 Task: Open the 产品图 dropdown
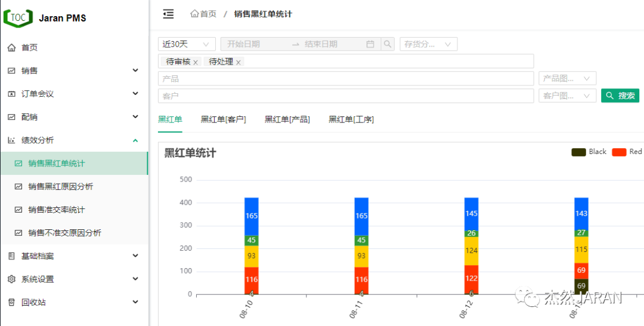[x=566, y=79]
